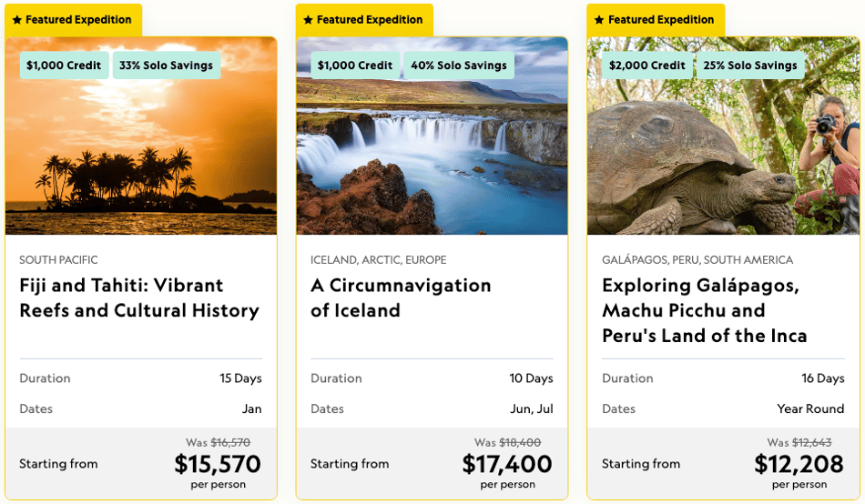Click the 25% Solo Savings badge
This screenshot has width=865, height=504.
click(750, 66)
